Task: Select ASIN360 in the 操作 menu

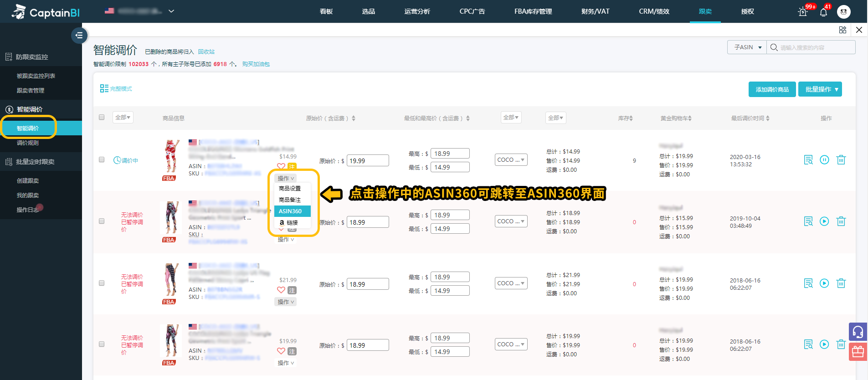Action: 292,211
